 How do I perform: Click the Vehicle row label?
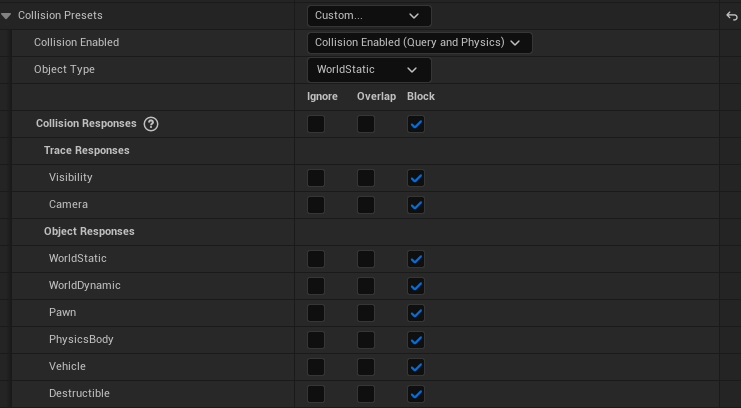68,366
